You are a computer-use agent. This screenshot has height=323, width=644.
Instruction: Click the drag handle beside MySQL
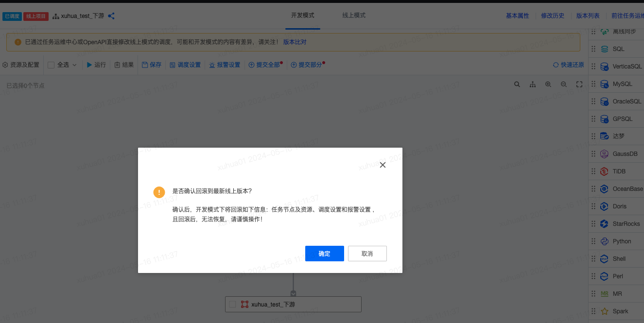[x=593, y=84]
